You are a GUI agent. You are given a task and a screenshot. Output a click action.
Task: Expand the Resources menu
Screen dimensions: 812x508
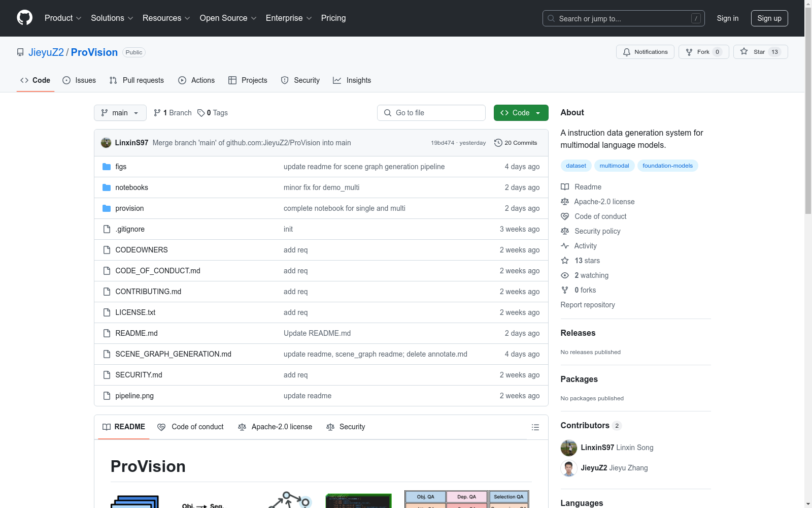pyautogui.click(x=166, y=18)
